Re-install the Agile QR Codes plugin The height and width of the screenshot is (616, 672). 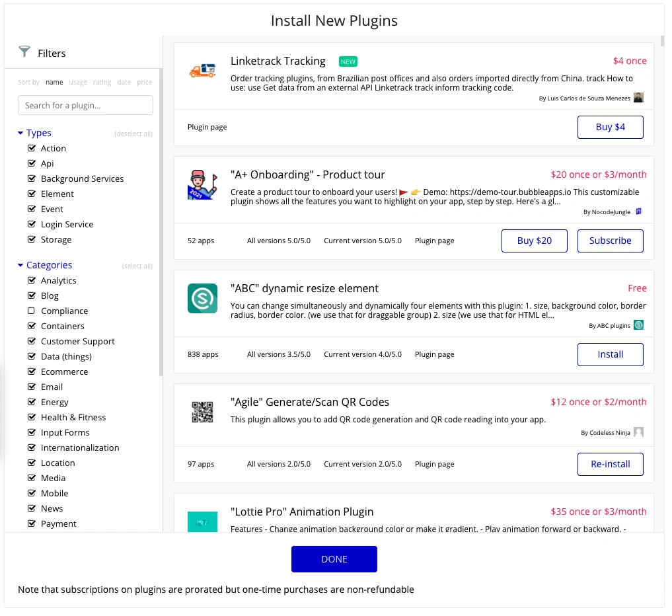point(611,464)
